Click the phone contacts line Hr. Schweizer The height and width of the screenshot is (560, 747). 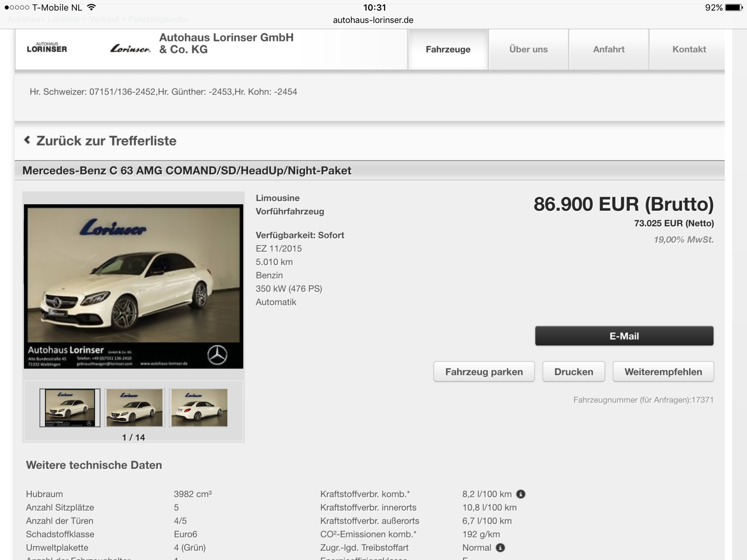(163, 92)
